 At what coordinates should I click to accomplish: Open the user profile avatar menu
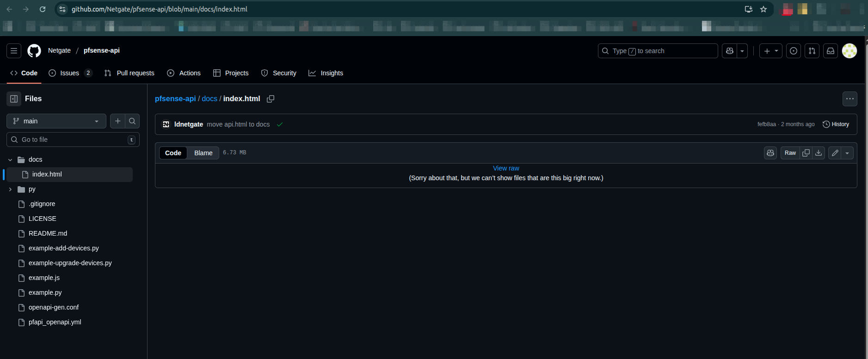pyautogui.click(x=850, y=51)
